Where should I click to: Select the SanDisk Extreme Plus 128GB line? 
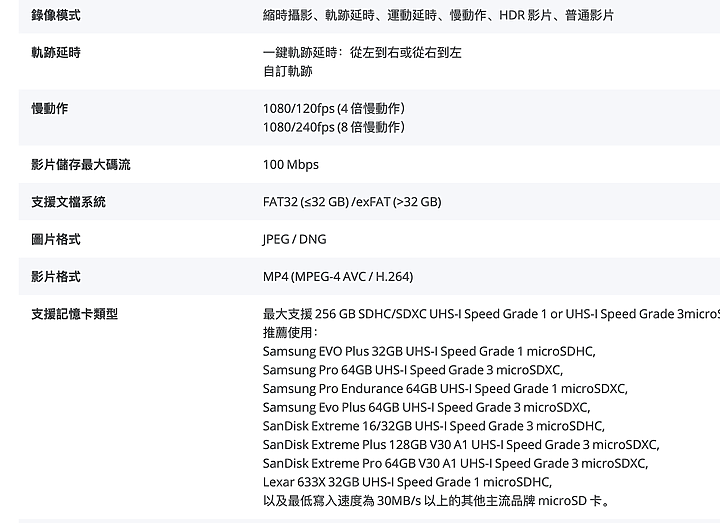461,444
